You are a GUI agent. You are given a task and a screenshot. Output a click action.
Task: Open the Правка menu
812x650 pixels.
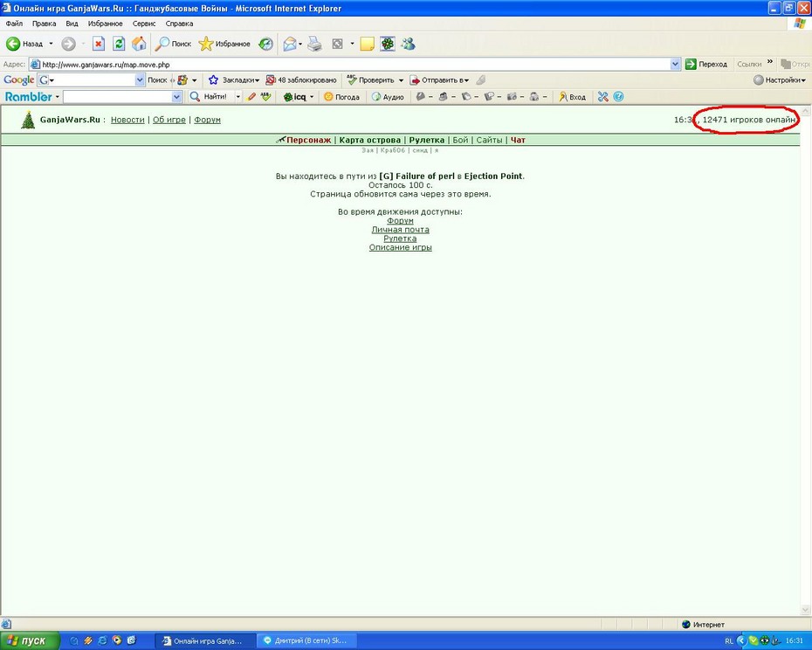(44, 24)
